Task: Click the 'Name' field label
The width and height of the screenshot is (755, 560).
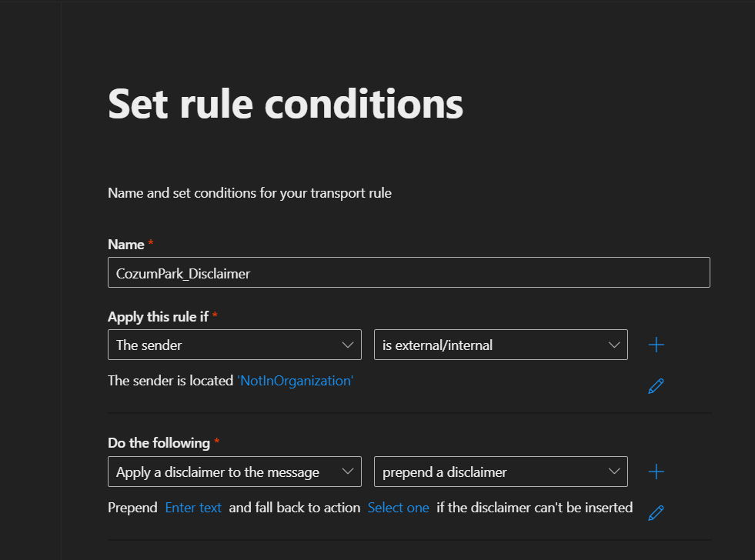Action: pyautogui.click(x=126, y=245)
